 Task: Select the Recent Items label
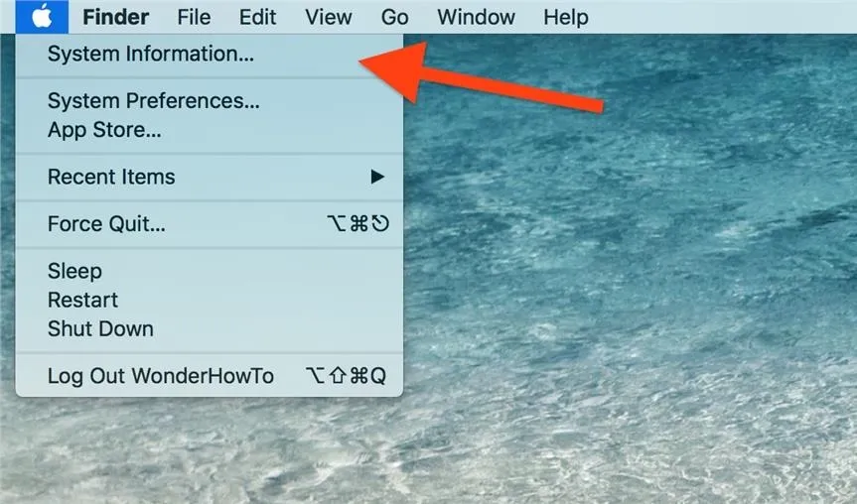click(111, 177)
